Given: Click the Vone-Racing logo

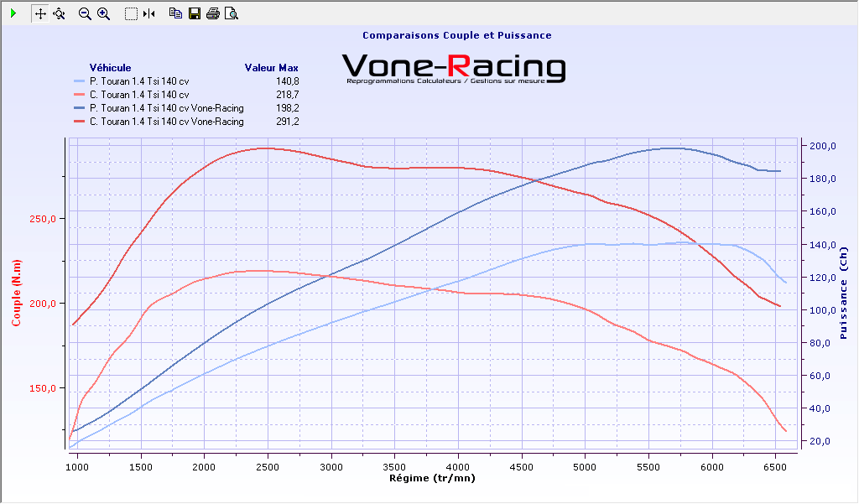Looking at the screenshot, I should 454,68.
